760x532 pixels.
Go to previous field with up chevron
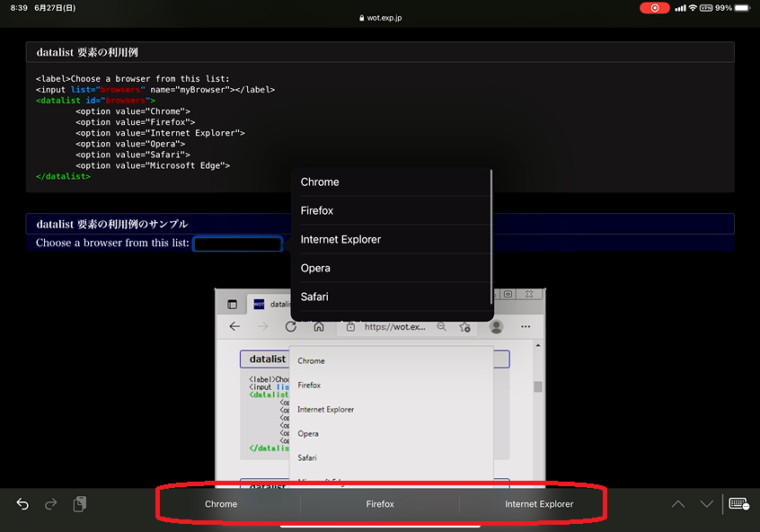point(678,504)
